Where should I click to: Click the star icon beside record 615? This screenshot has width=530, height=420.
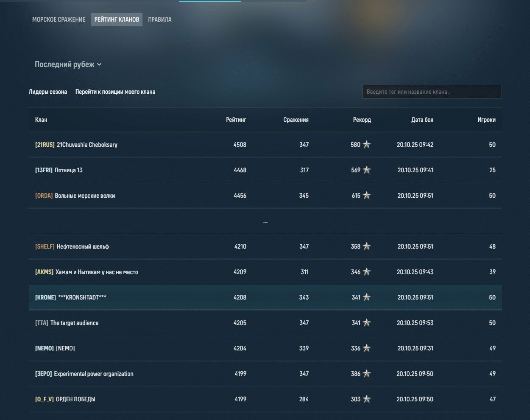pos(367,196)
